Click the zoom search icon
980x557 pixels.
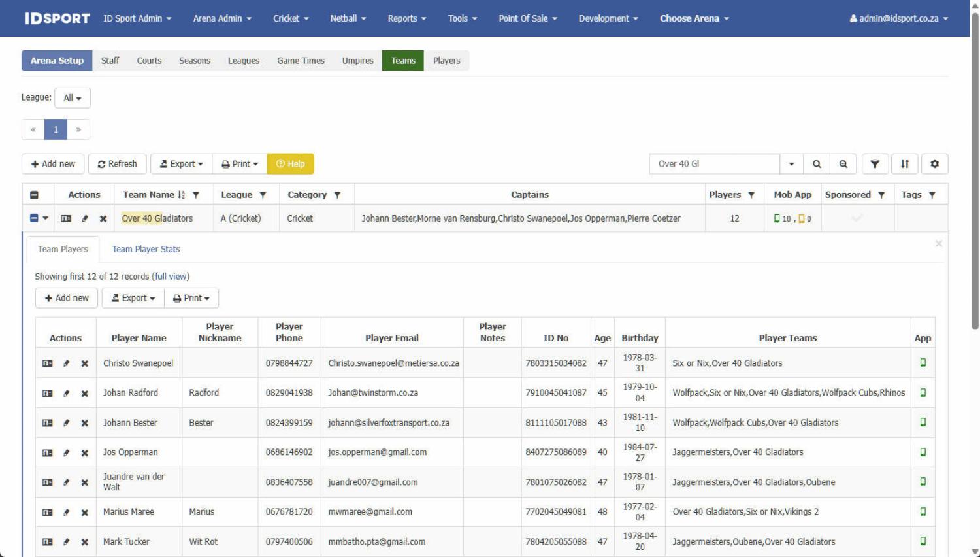(x=843, y=164)
